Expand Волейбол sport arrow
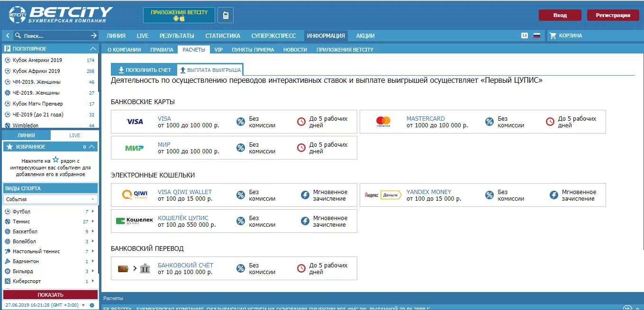 tap(93, 241)
